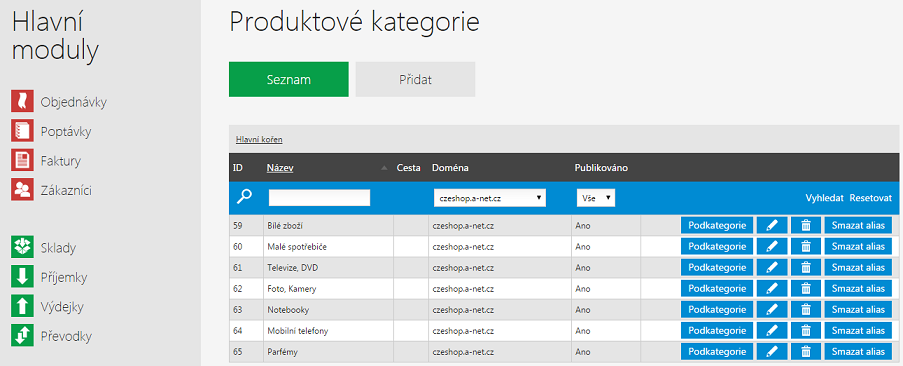Focus the Název filter text field
Viewport: 903px width, 366px height.
point(319,197)
